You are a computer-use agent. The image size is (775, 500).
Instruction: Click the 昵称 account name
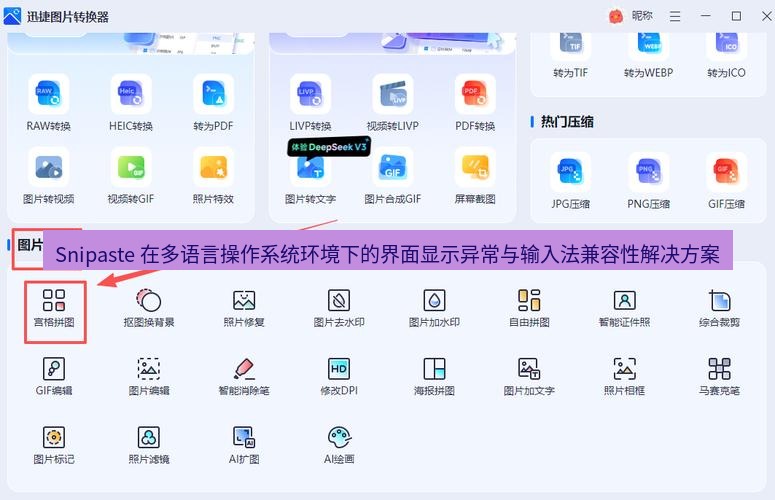coord(642,16)
